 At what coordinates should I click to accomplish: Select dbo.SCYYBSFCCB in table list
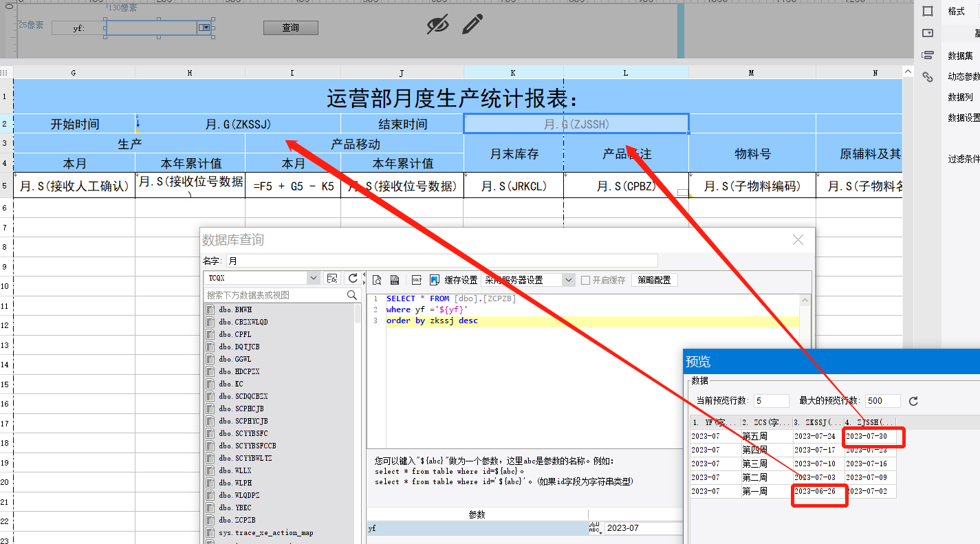click(248, 446)
